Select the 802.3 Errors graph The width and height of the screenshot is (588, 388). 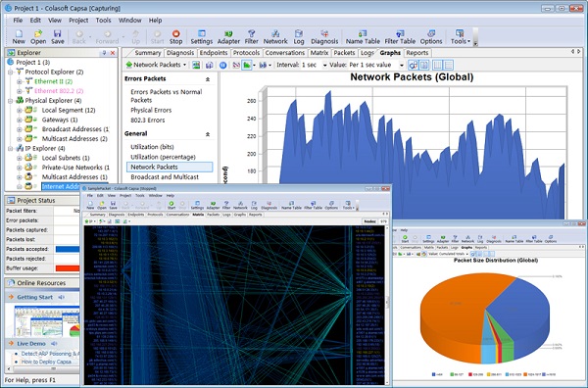pyautogui.click(x=147, y=121)
